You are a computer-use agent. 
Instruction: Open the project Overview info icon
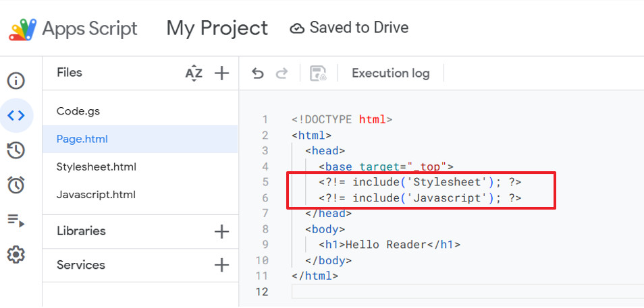[x=16, y=81]
